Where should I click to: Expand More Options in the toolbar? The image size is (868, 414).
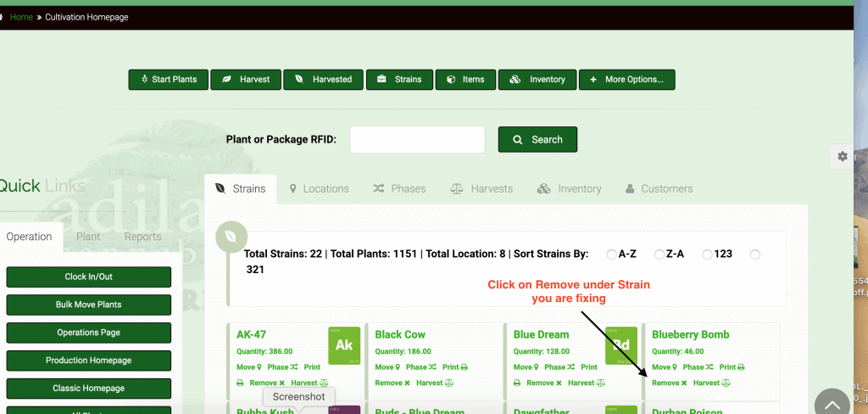[x=627, y=79]
